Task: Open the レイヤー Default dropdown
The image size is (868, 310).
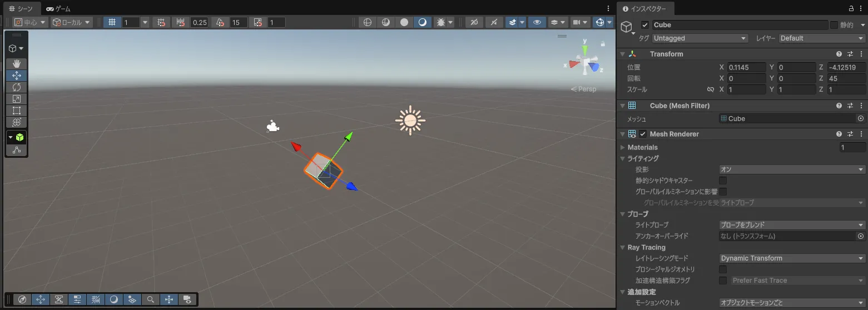Action: [x=821, y=38]
